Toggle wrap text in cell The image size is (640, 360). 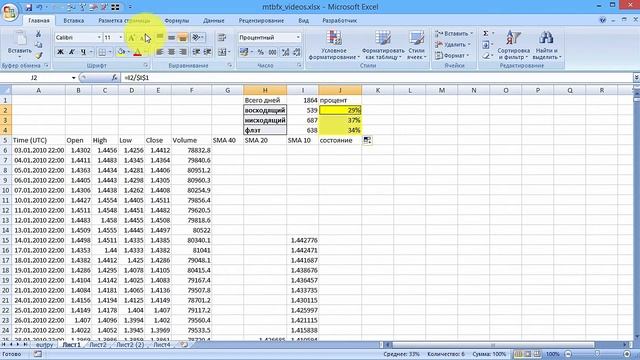point(222,38)
